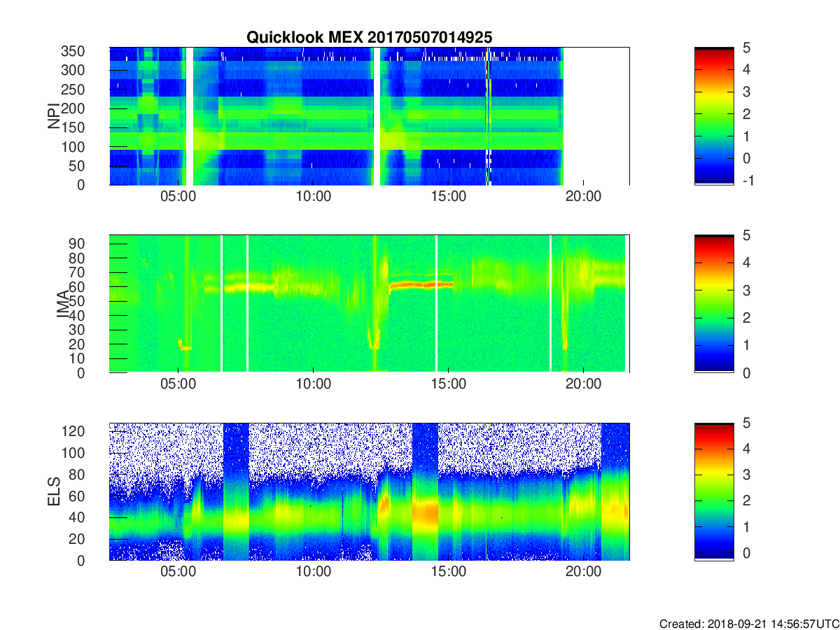840x630 pixels.
Task: Click the -1 tick on NPI colorbar
Action: (750, 181)
